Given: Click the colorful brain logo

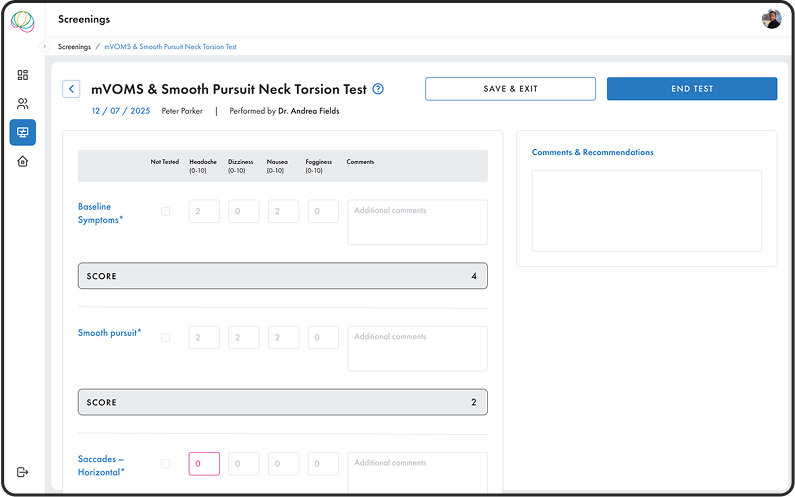Looking at the screenshot, I should (23, 21).
